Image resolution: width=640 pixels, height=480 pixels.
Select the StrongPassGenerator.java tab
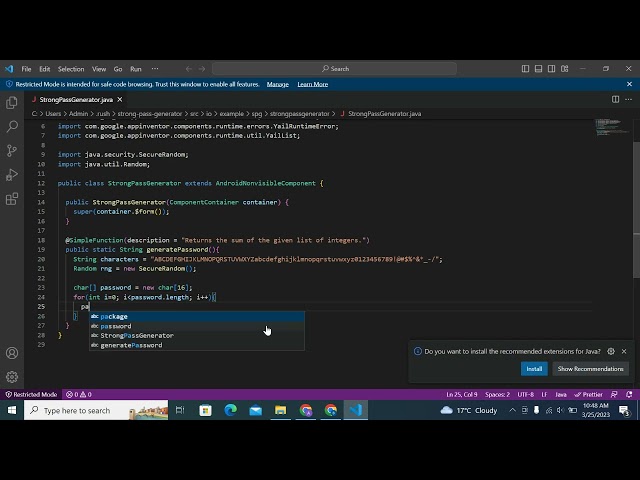click(76, 100)
